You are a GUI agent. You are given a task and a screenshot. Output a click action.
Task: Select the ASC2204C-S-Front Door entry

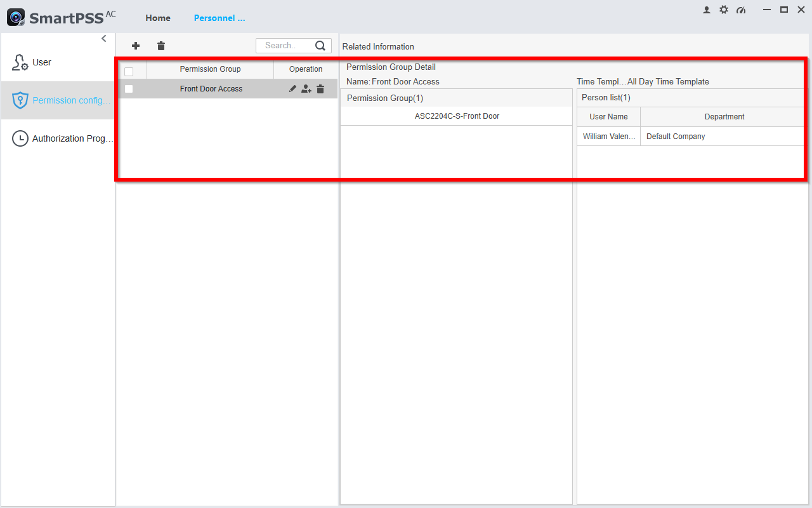point(457,116)
